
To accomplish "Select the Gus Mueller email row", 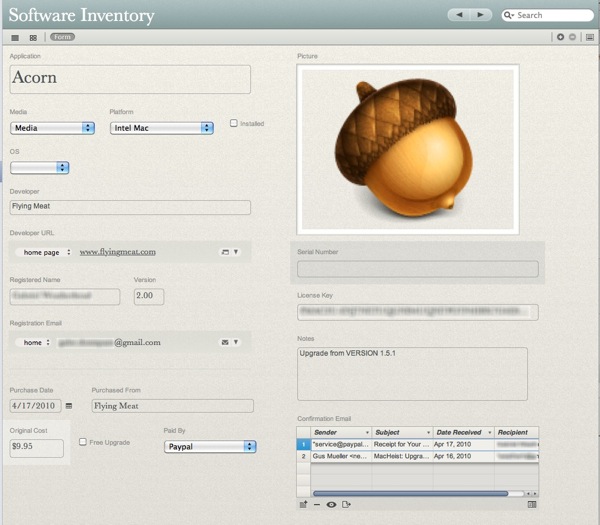I will point(417,456).
